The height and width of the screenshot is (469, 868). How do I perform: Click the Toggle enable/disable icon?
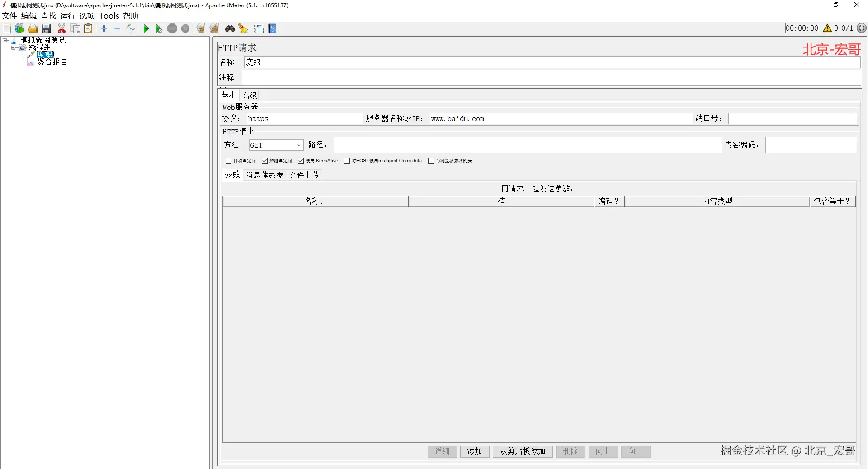pyautogui.click(x=131, y=28)
